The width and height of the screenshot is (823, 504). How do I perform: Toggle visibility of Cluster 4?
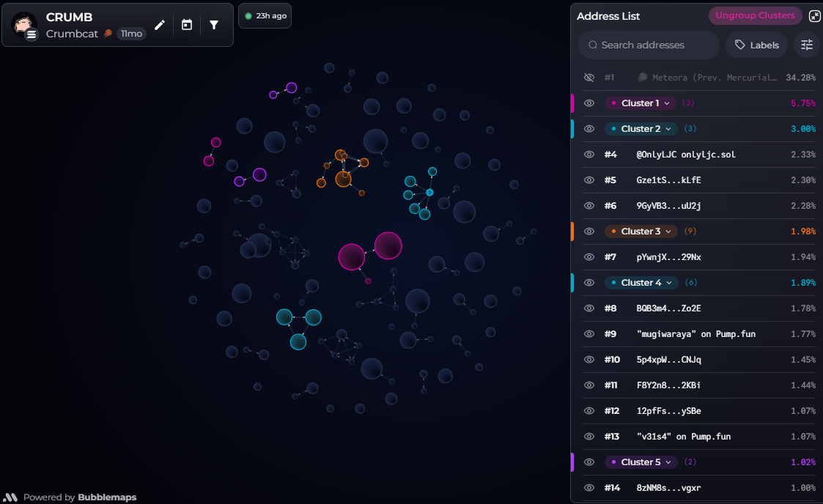pyautogui.click(x=589, y=283)
